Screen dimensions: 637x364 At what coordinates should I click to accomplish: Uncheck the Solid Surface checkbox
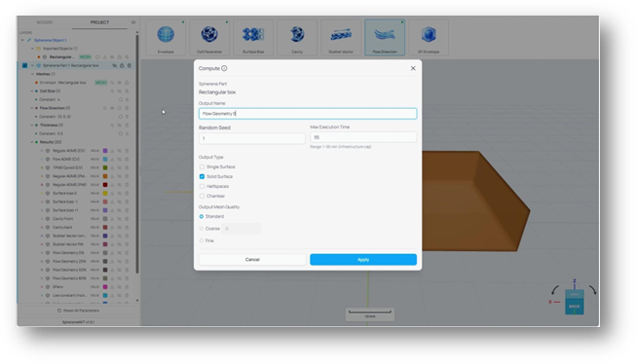[x=202, y=176]
